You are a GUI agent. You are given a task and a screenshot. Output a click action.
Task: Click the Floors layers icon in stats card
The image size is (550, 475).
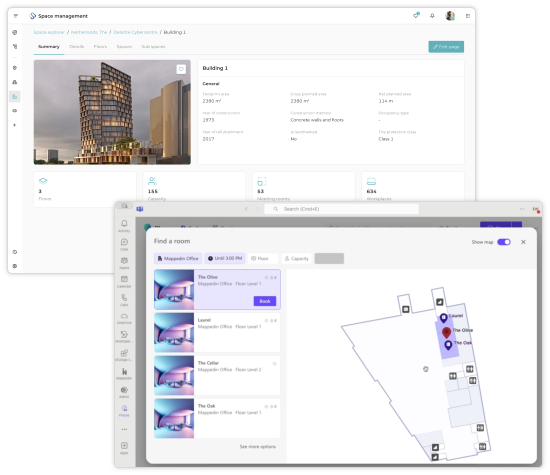(x=43, y=181)
